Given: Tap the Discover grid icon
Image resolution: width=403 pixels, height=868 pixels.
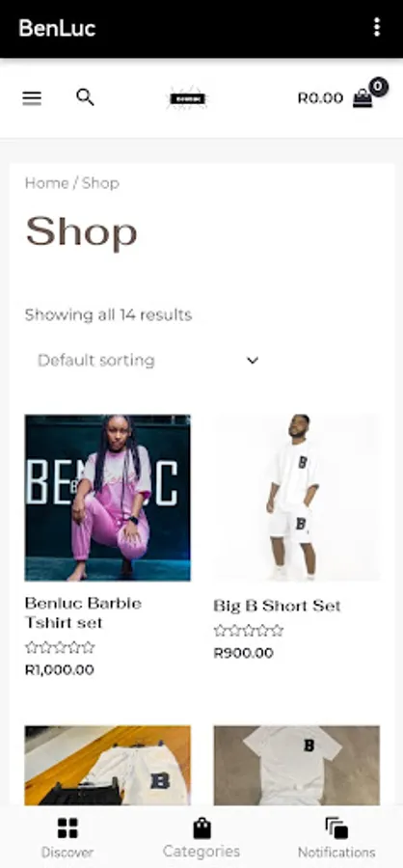Looking at the screenshot, I should [x=67, y=828].
